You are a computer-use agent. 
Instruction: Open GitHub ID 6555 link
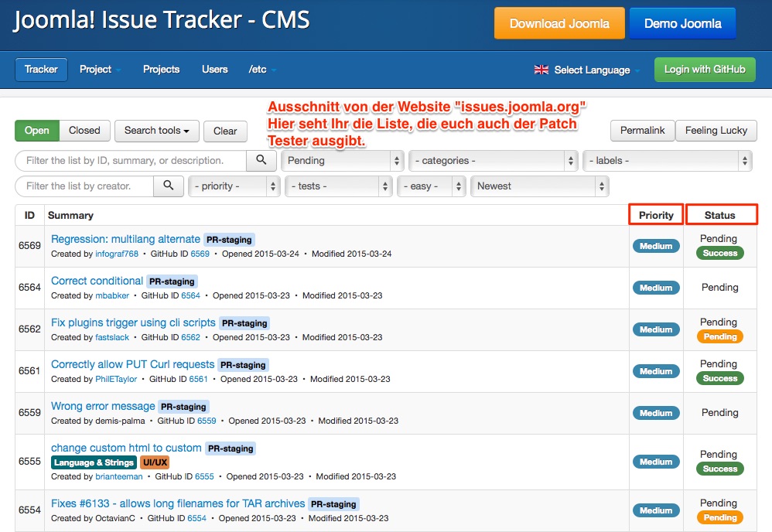(204, 477)
